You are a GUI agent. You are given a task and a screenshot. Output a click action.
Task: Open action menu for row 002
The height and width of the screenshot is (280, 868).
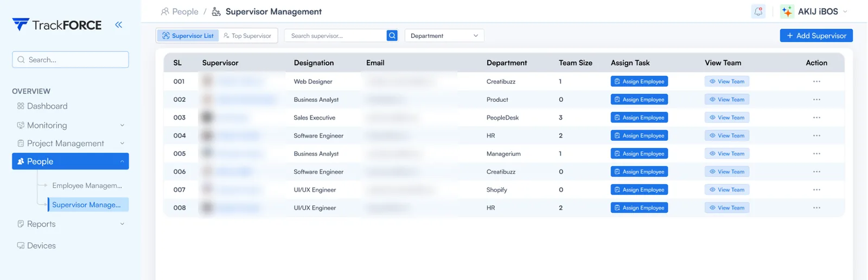pos(816,100)
